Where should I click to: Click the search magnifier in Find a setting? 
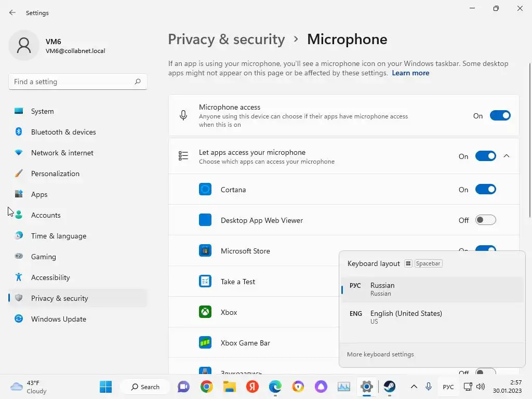tap(137, 82)
